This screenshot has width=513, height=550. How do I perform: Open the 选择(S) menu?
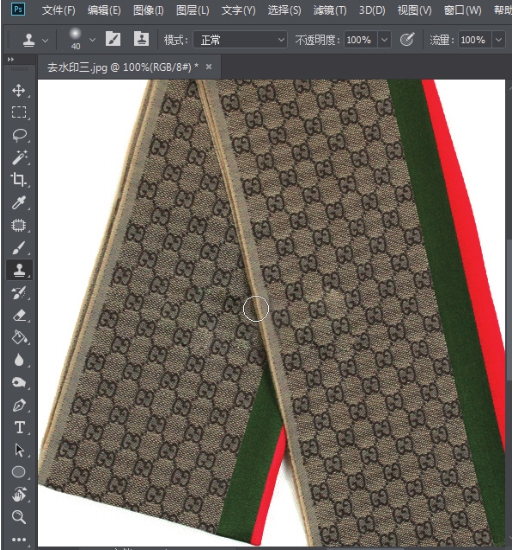[284, 11]
